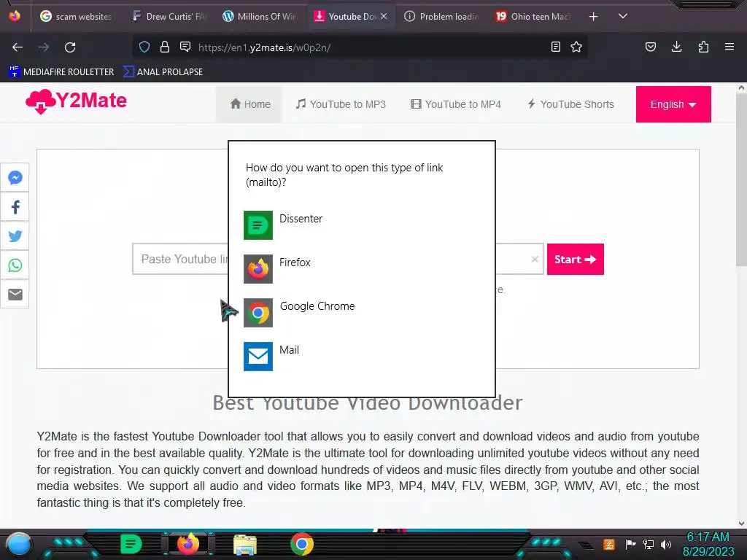Open a new browser tab
The image size is (747, 560).
click(593, 17)
